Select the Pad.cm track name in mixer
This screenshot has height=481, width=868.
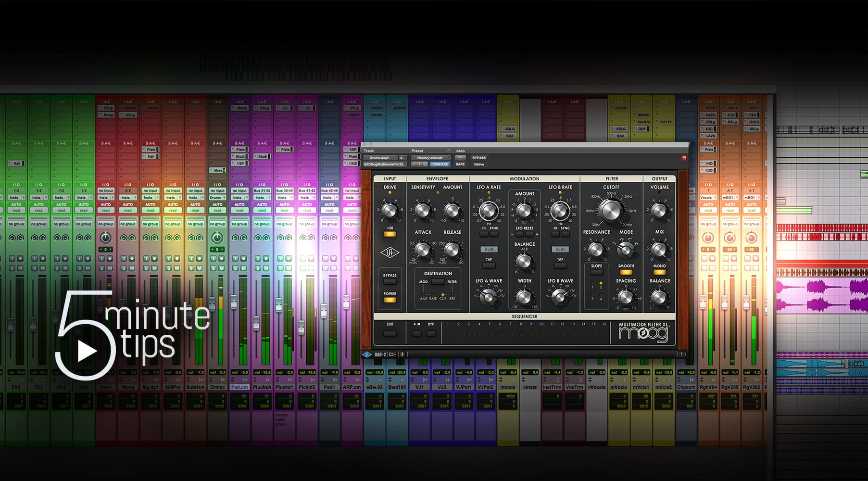239,387
